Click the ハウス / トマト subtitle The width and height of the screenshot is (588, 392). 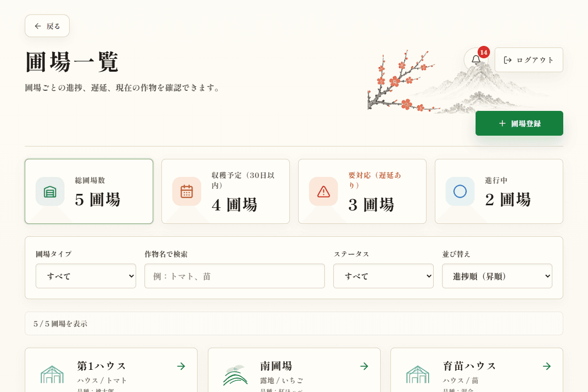[x=102, y=380]
